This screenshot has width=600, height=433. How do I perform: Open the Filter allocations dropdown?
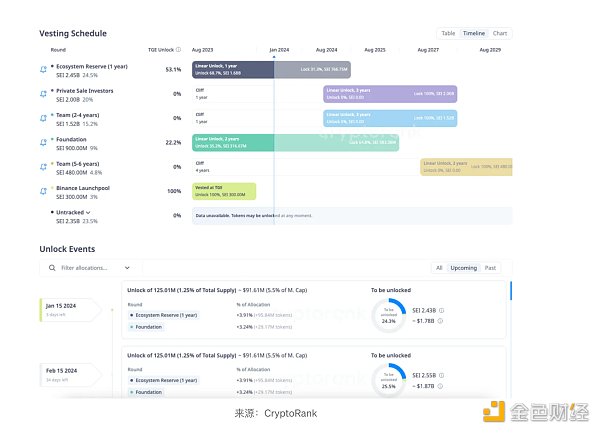[x=127, y=268]
